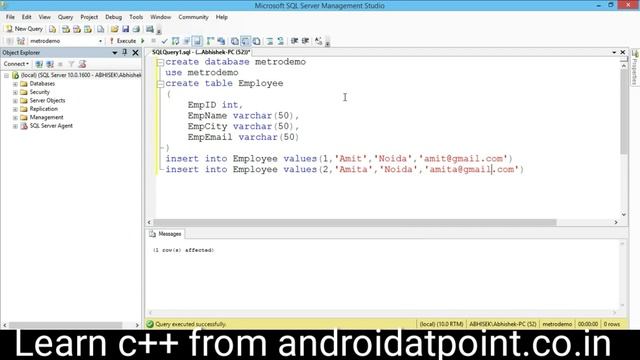Expand the SQL Server Agent node

15,126
